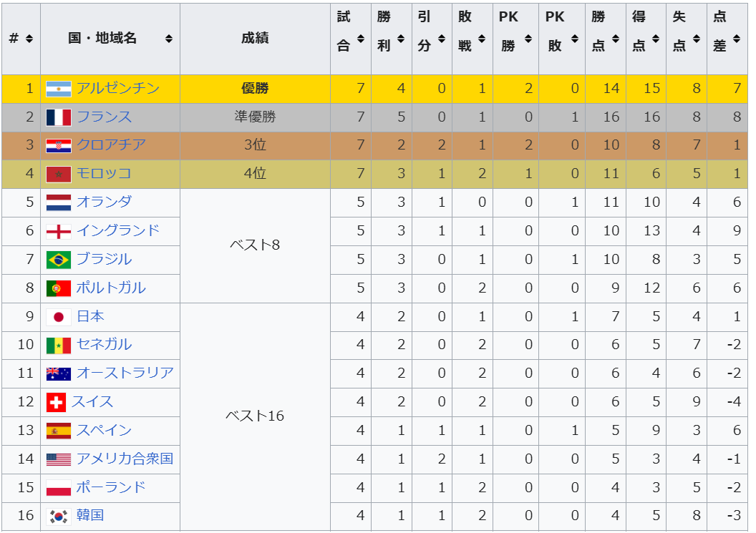Click the Argentina flag icon
This screenshot has height=533, width=756.
click(58, 89)
